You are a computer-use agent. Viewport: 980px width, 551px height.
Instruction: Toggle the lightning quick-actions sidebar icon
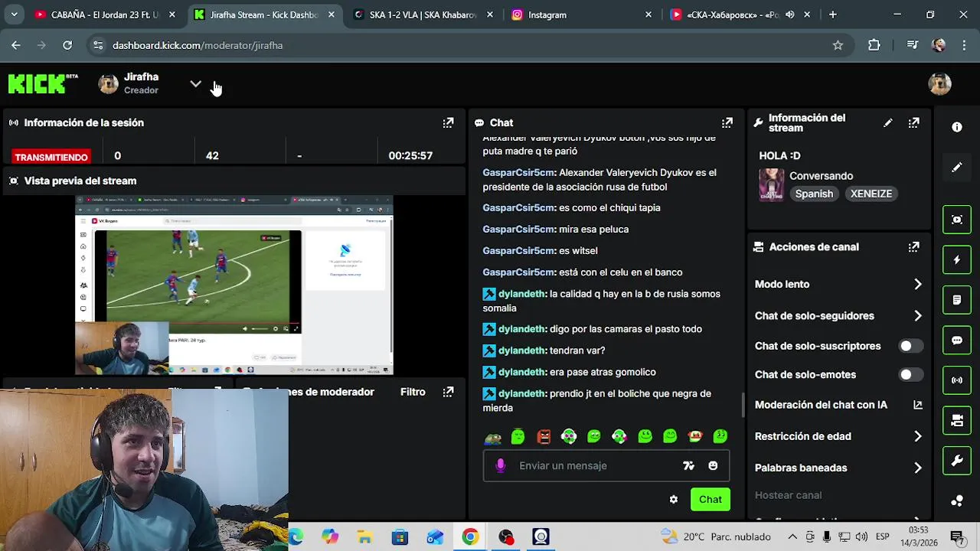point(957,260)
